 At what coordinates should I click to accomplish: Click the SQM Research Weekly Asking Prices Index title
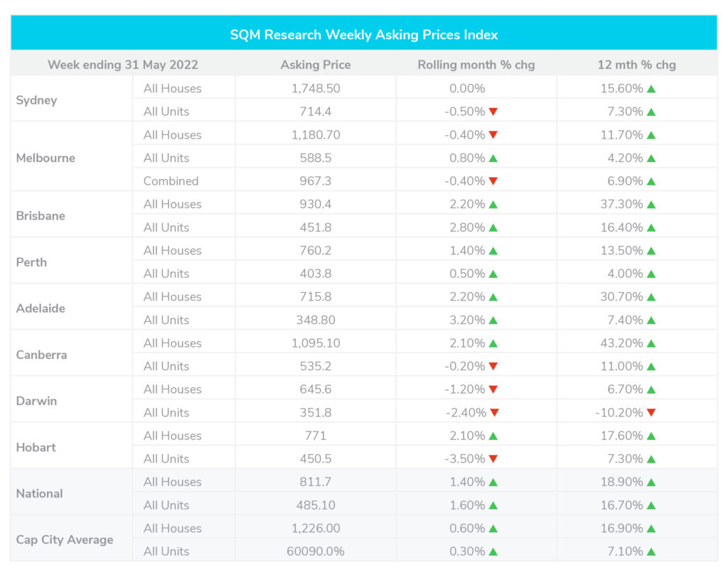[x=364, y=35]
